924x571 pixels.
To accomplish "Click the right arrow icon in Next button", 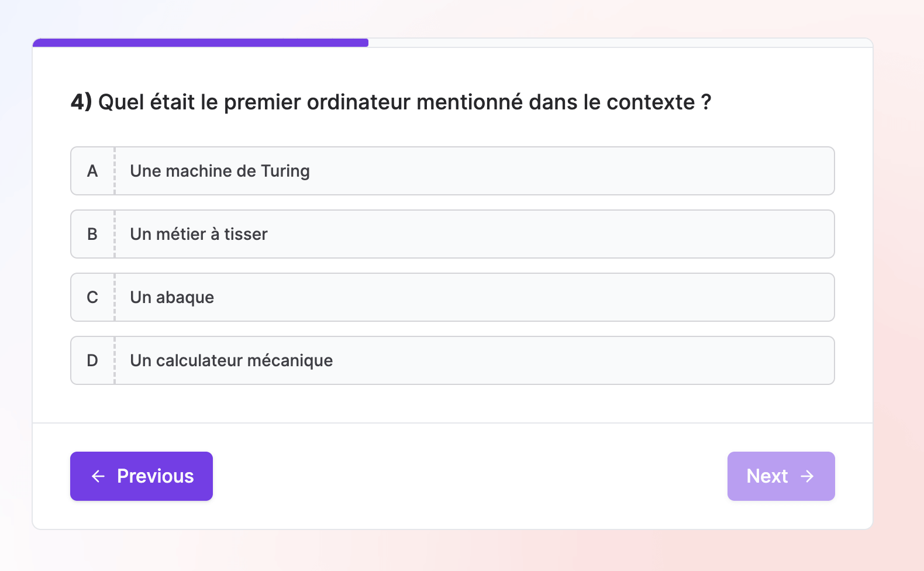I will (808, 476).
